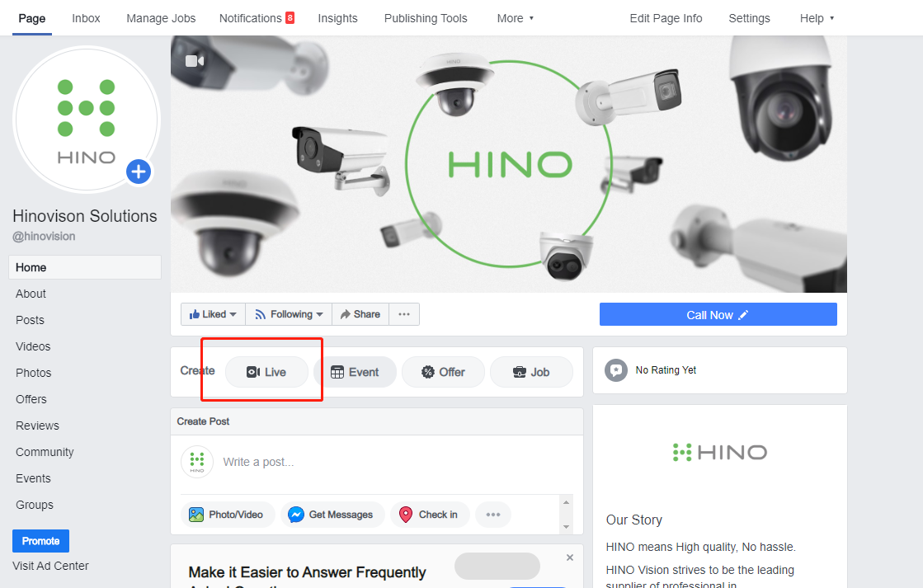Click the red notifications badge showing 8

point(290,17)
